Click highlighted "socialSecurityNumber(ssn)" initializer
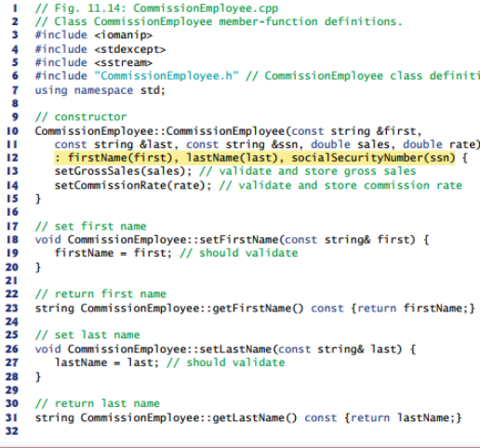 point(373,158)
